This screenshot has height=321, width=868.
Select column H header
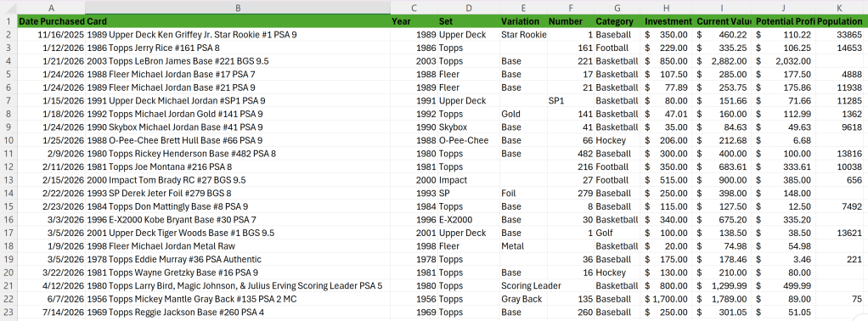[x=667, y=8]
